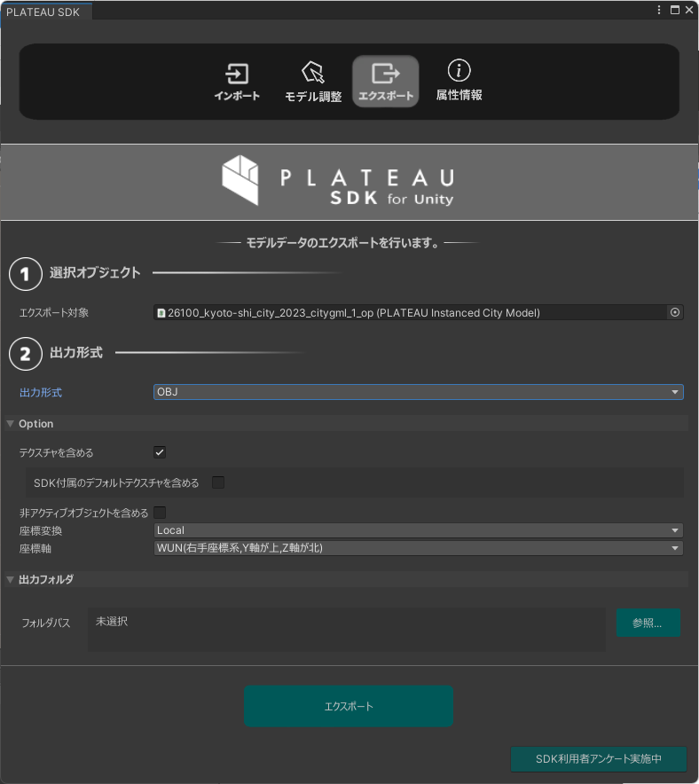Click the 座標軸 label text
699x784 pixels.
point(35,548)
